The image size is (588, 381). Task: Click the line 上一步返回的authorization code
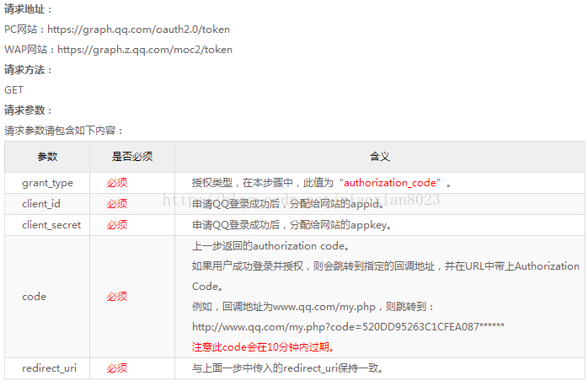pyautogui.click(x=270, y=246)
